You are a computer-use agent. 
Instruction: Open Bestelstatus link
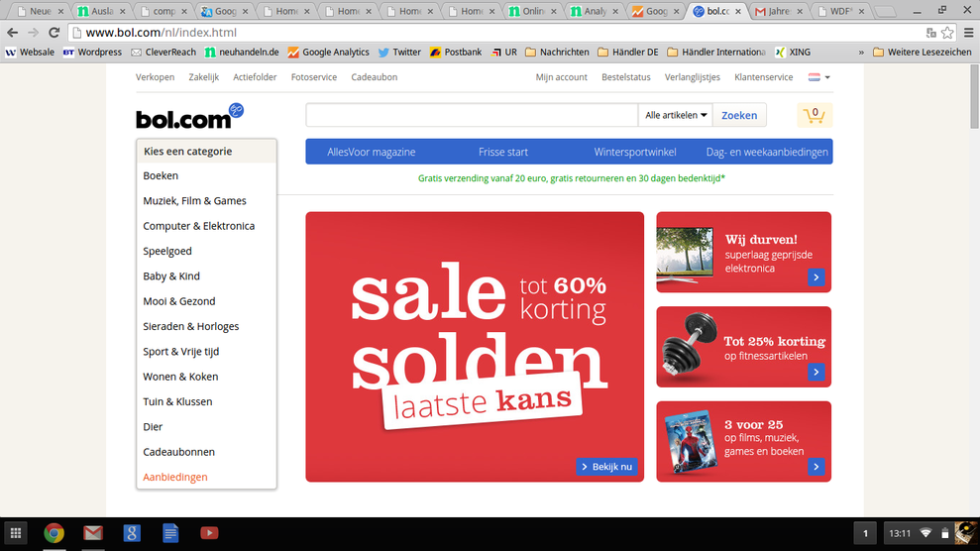625,77
